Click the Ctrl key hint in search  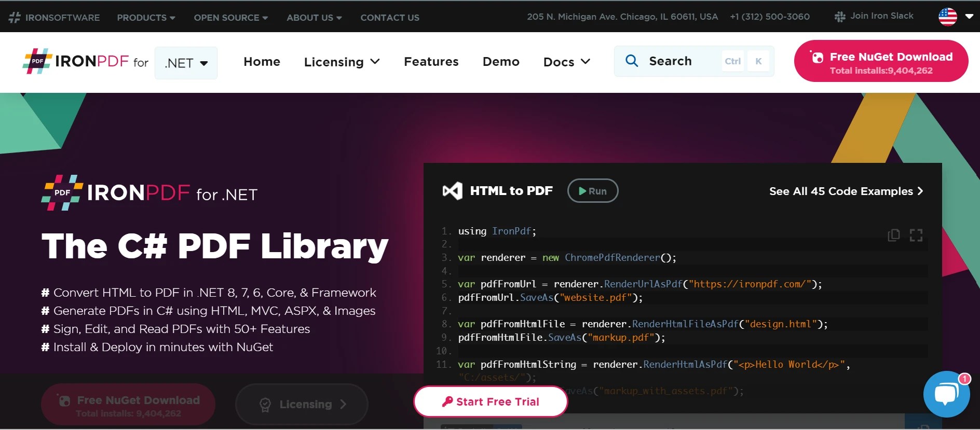732,61
